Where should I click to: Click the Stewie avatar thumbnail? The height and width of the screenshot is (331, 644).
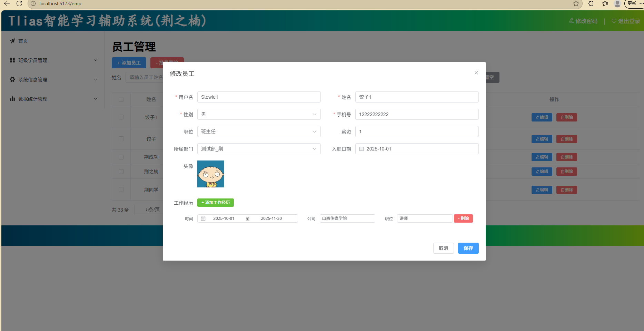tap(211, 174)
